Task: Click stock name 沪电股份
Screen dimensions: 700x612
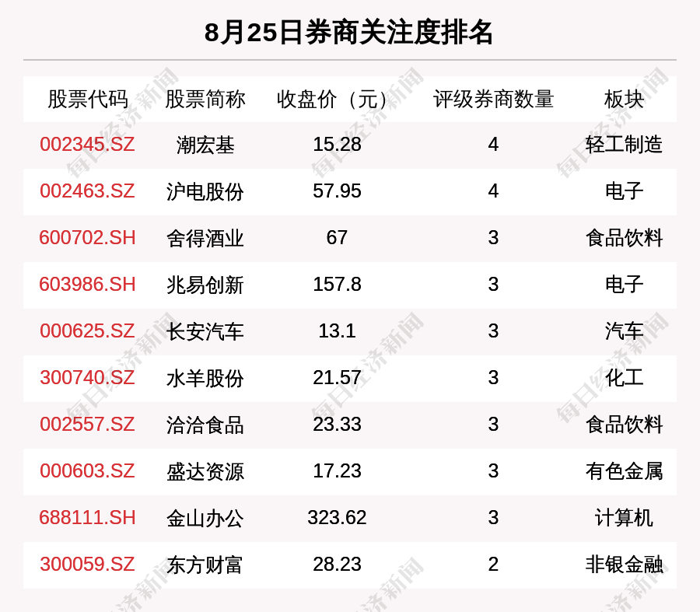Action: pos(205,191)
